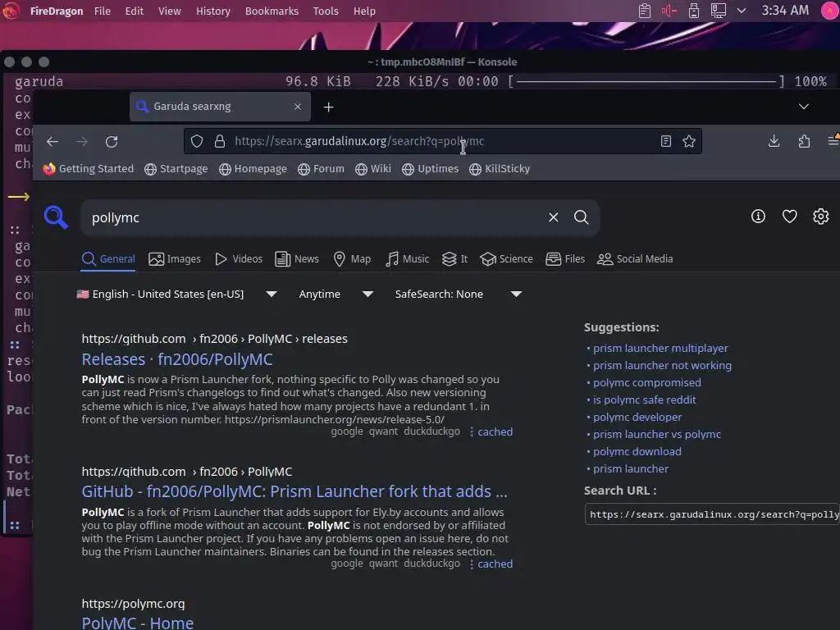Switch to the Images category
This screenshot has width=840, height=630.
coord(175,258)
